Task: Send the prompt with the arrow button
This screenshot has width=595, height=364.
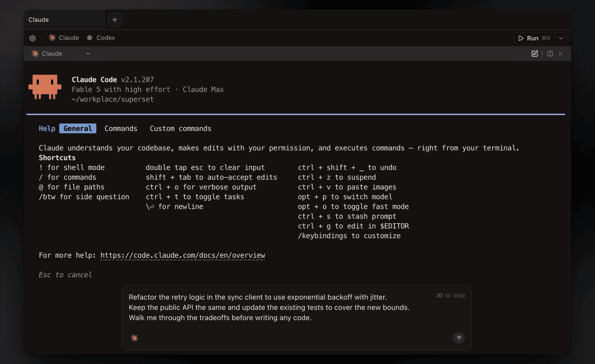Action: tap(459, 338)
